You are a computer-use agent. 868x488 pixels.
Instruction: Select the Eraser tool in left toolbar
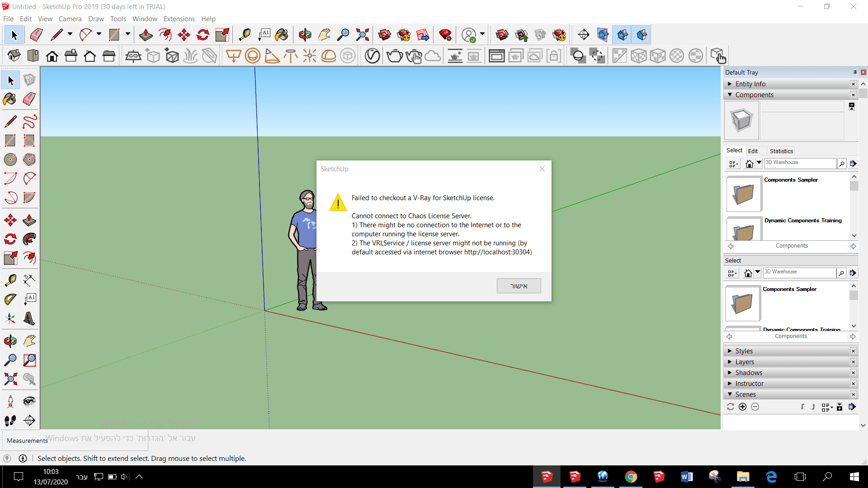coord(29,99)
